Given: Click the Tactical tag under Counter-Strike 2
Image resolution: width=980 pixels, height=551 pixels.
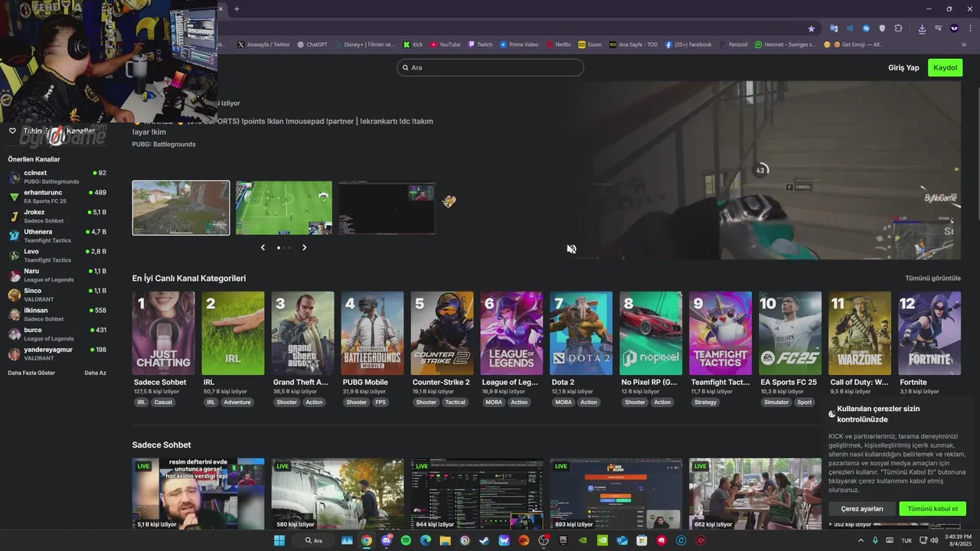Looking at the screenshot, I should pyautogui.click(x=455, y=403).
